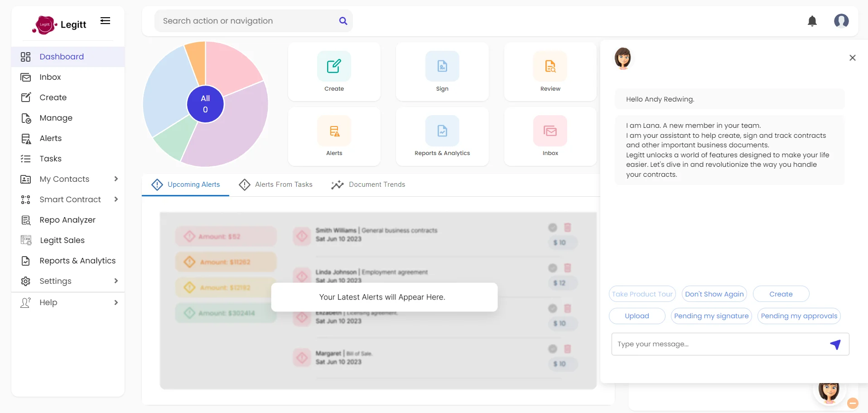868x413 pixels.
Task: Open the Create action card icon
Action: pos(334,66)
